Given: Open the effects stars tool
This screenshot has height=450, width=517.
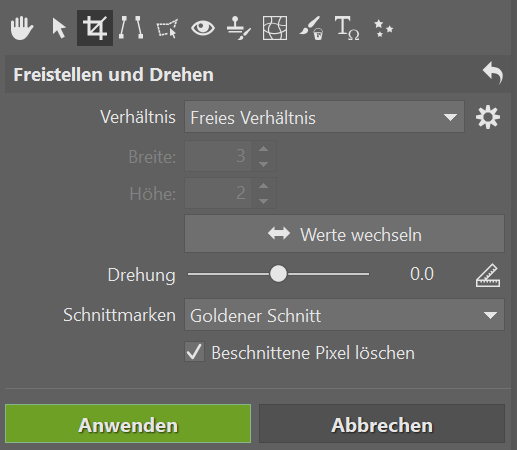Looking at the screenshot, I should 383,28.
